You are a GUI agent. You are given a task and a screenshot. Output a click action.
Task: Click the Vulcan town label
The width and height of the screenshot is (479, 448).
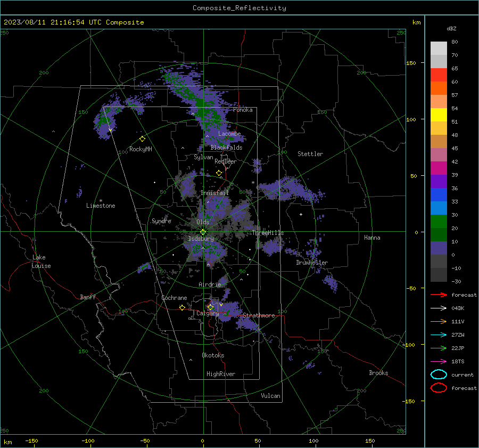click(x=270, y=396)
